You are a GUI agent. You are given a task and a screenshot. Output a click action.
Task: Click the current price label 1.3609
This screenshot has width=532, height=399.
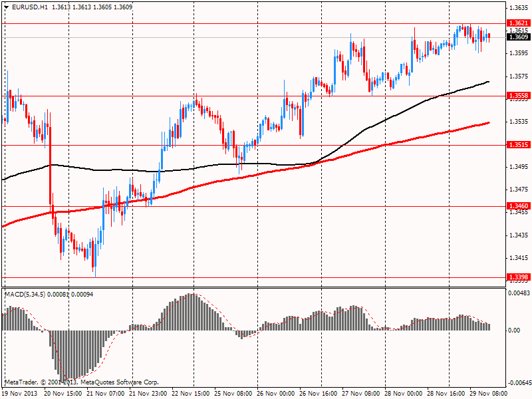[518, 37]
